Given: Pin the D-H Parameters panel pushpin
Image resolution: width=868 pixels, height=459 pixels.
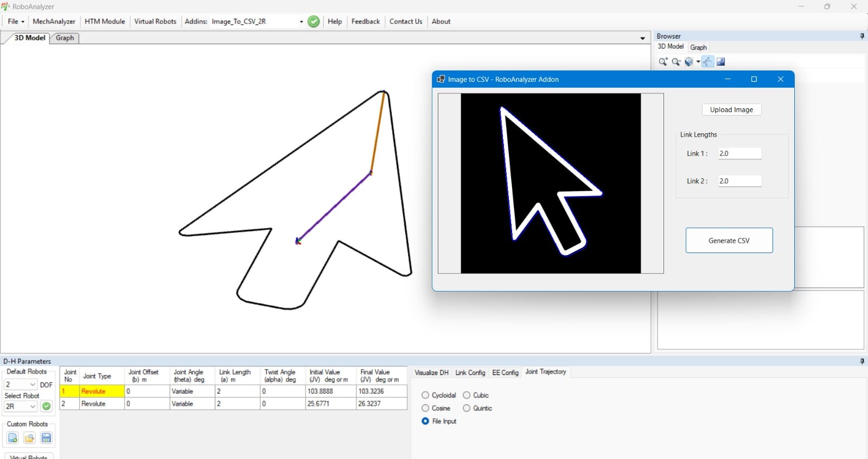Looking at the screenshot, I should tap(862, 361).
